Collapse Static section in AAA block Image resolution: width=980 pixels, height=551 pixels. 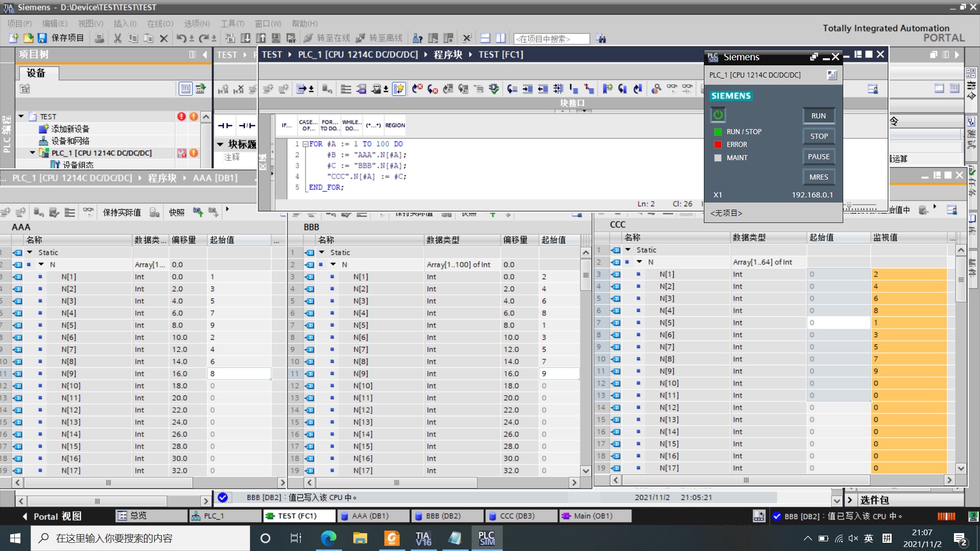[30, 253]
